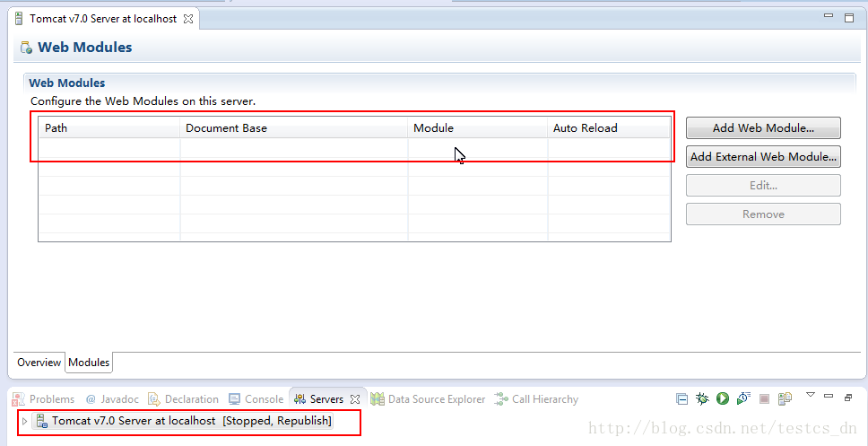
Task: Open the Servers view menu triangle
Action: [811, 395]
